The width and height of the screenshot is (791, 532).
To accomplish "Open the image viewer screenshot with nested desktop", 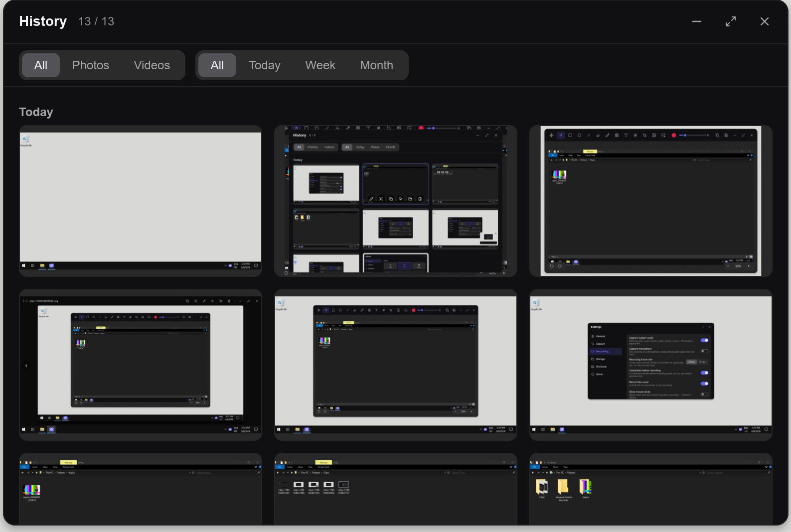I will (141, 365).
